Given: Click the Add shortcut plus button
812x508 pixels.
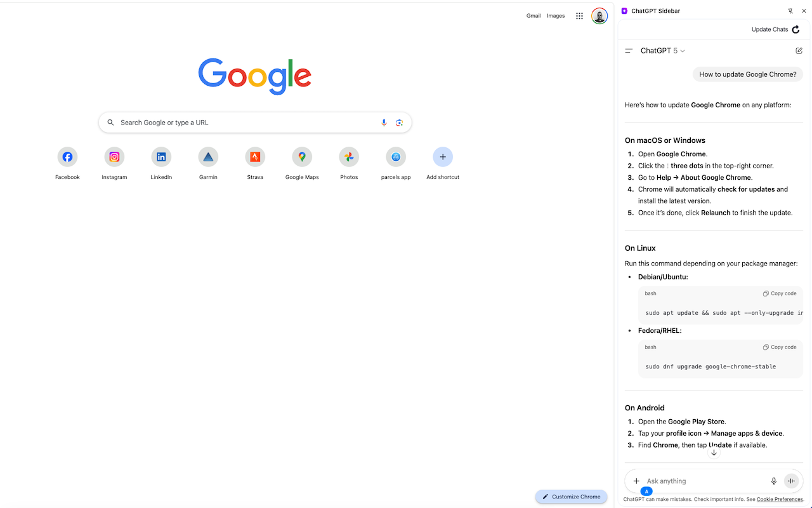Looking at the screenshot, I should tap(443, 157).
